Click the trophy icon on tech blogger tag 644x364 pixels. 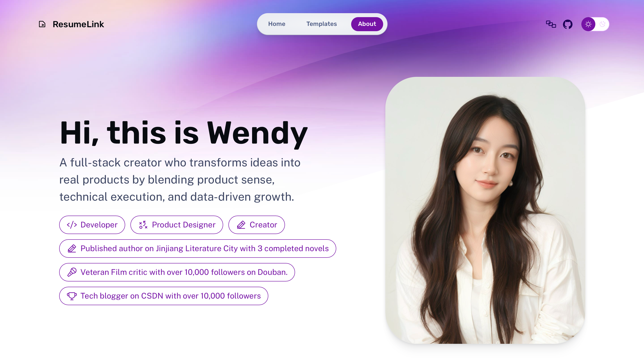pyautogui.click(x=72, y=296)
